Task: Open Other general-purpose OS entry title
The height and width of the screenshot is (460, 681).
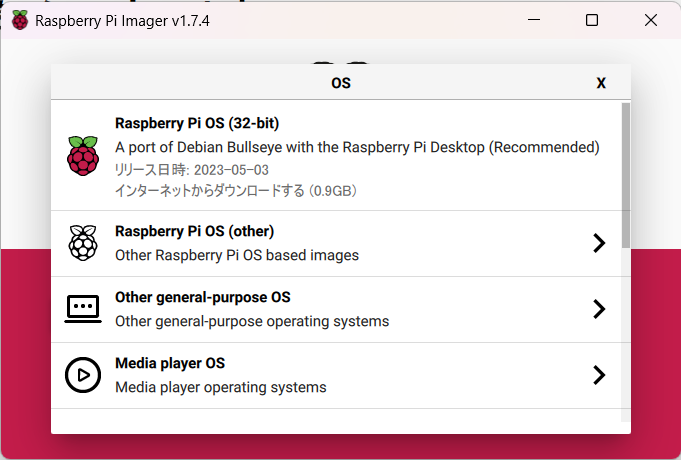Action: (x=202, y=298)
